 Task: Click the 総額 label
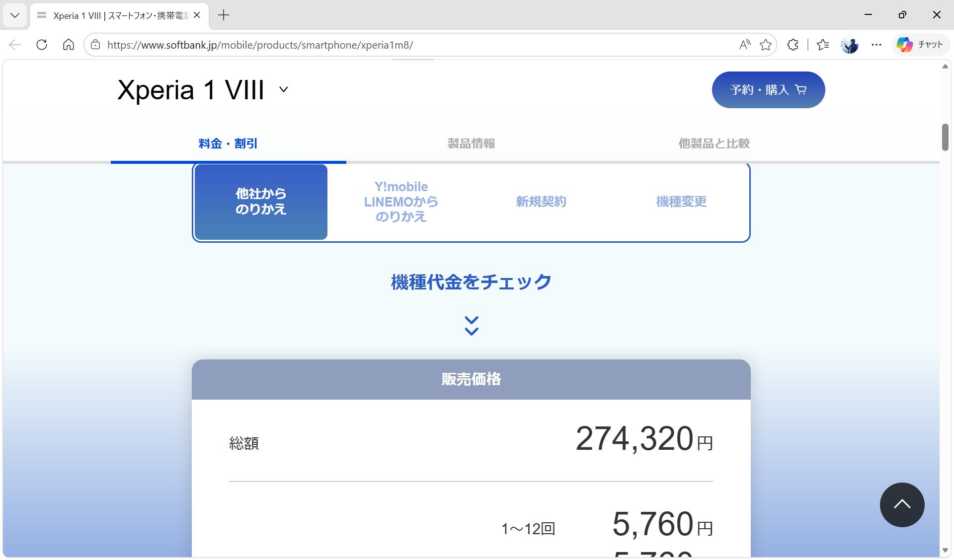pos(244,443)
